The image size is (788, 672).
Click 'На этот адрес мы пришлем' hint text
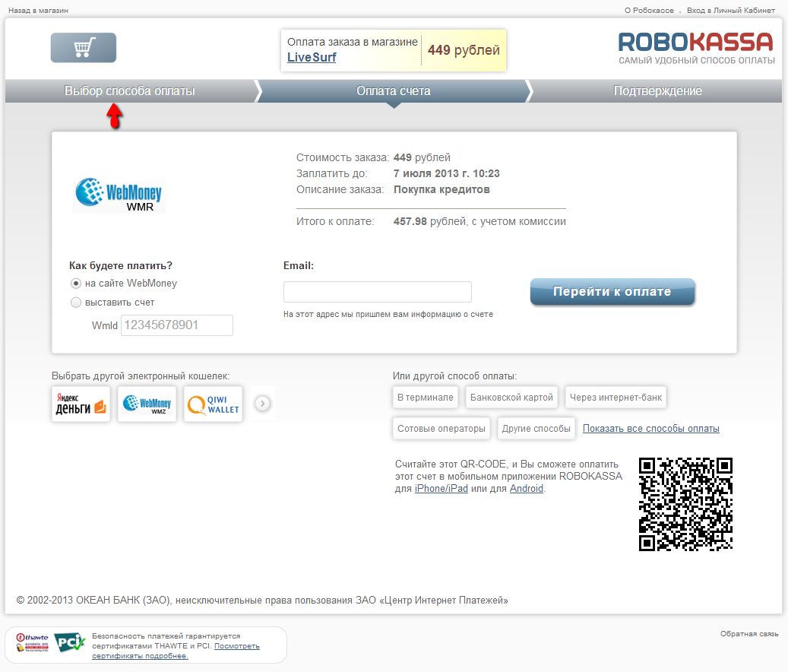click(x=388, y=315)
